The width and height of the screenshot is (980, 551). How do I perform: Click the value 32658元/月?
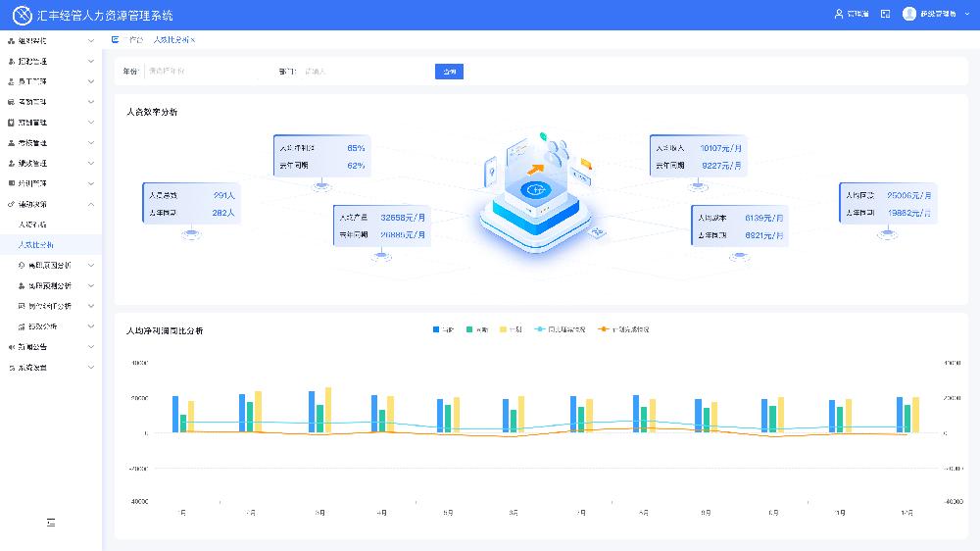[x=403, y=218]
